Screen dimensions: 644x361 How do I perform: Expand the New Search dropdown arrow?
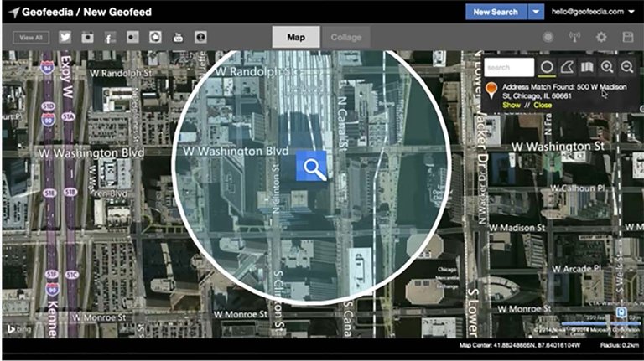click(536, 12)
